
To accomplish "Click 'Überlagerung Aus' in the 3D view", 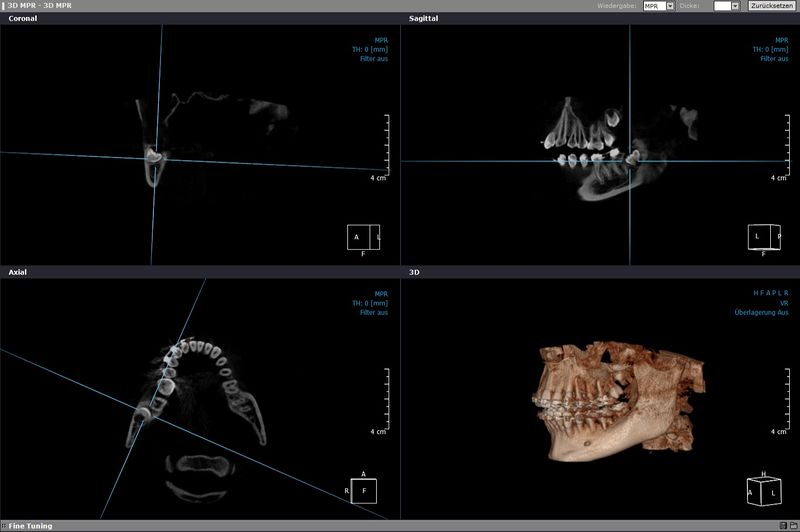I will click(761, 313).
